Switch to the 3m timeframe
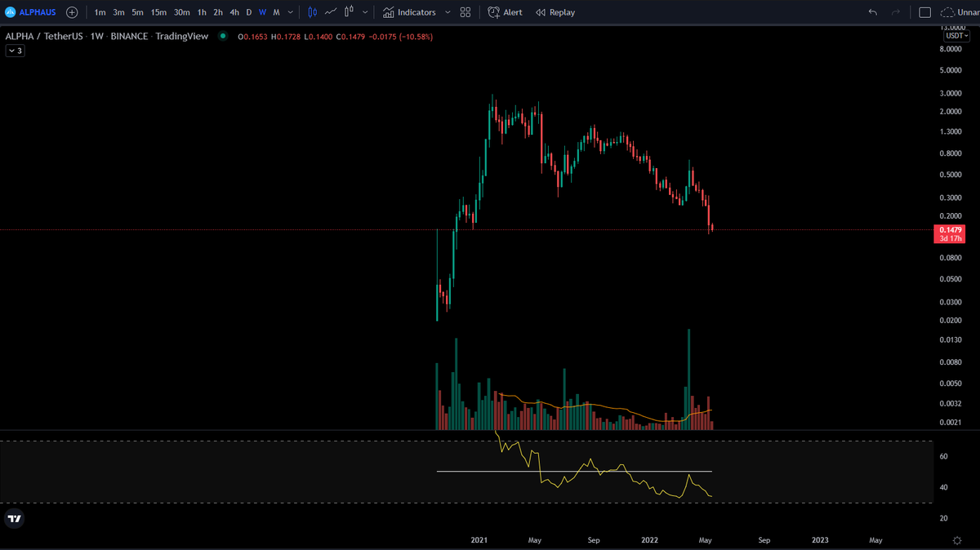 (118, 12)
